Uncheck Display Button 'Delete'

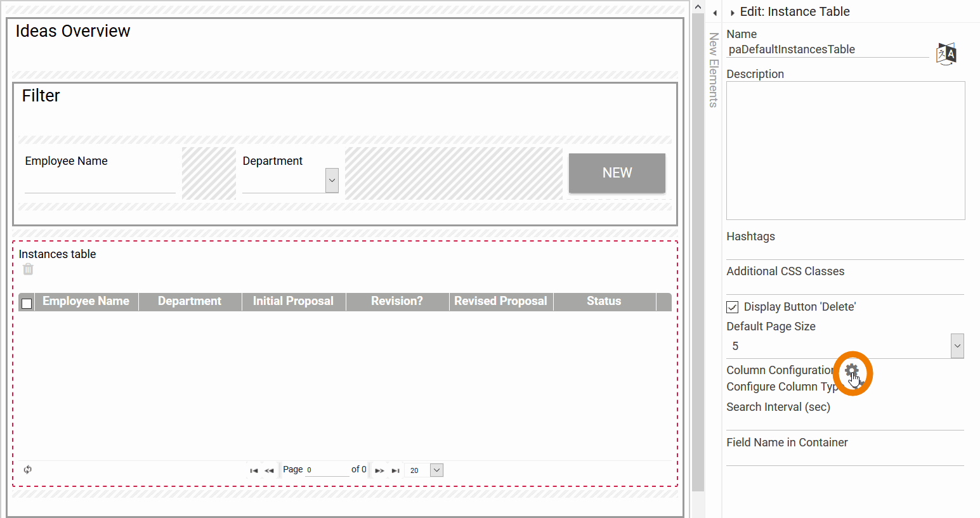[732, 307]
